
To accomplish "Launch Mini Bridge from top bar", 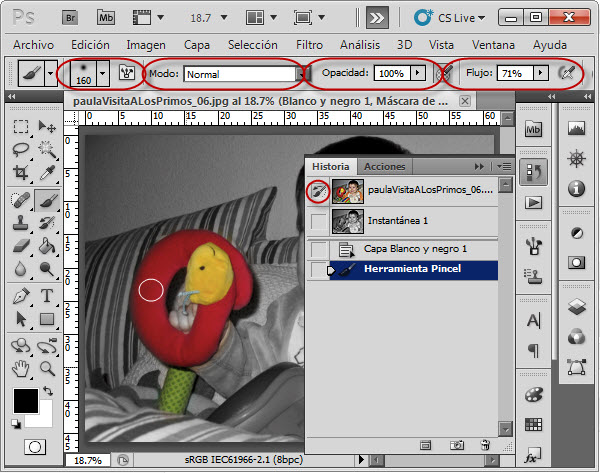I will [106, 18].
